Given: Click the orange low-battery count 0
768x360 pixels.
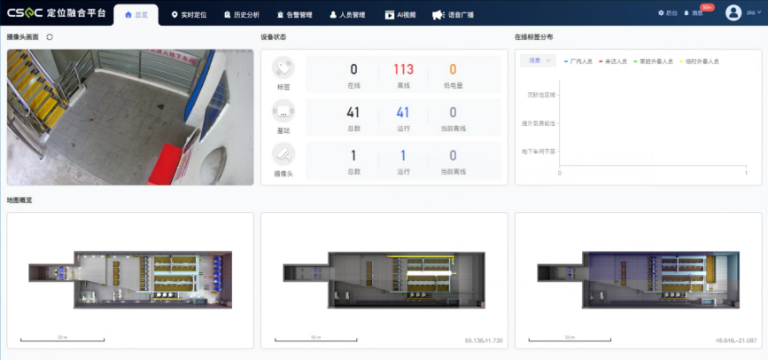Looking at the screenshot, I should [x=453, y=70].
